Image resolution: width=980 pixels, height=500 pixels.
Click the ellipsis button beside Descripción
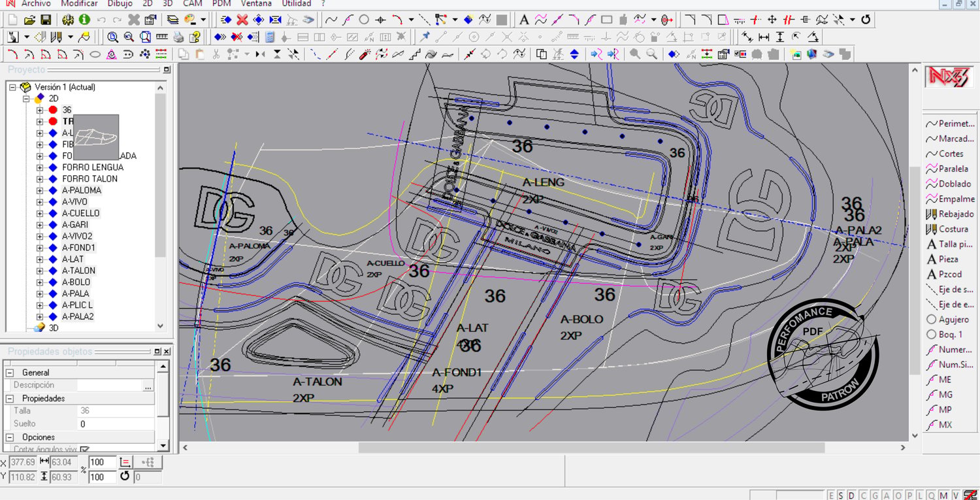(x=148, y=386)
